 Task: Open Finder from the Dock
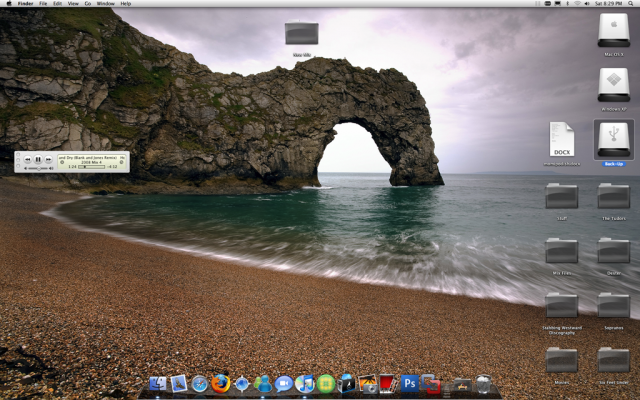(158, 384)
